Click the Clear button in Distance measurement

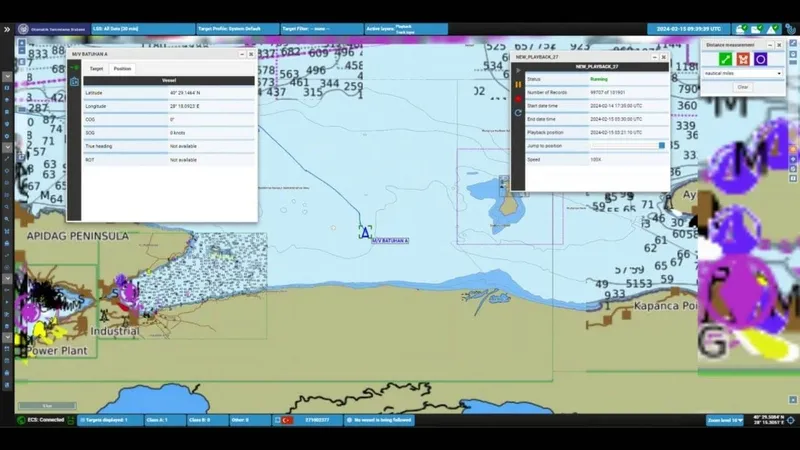point(742,87)
